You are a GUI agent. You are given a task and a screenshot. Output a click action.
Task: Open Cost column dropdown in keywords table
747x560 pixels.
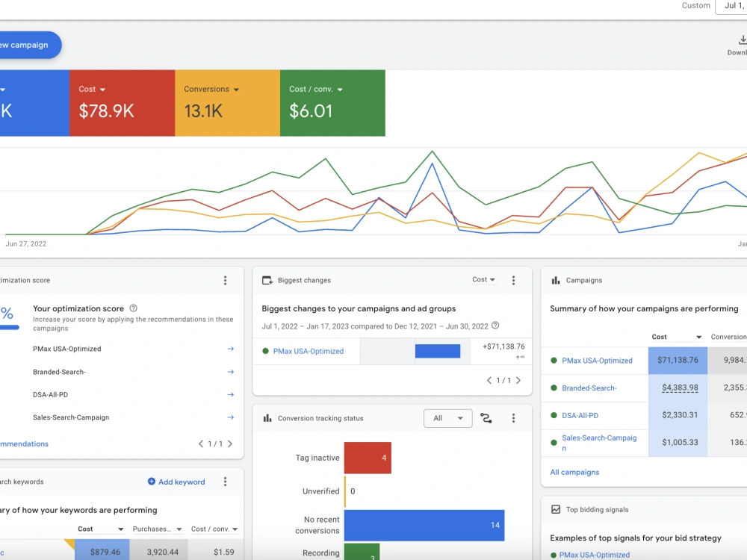[101, 529]
